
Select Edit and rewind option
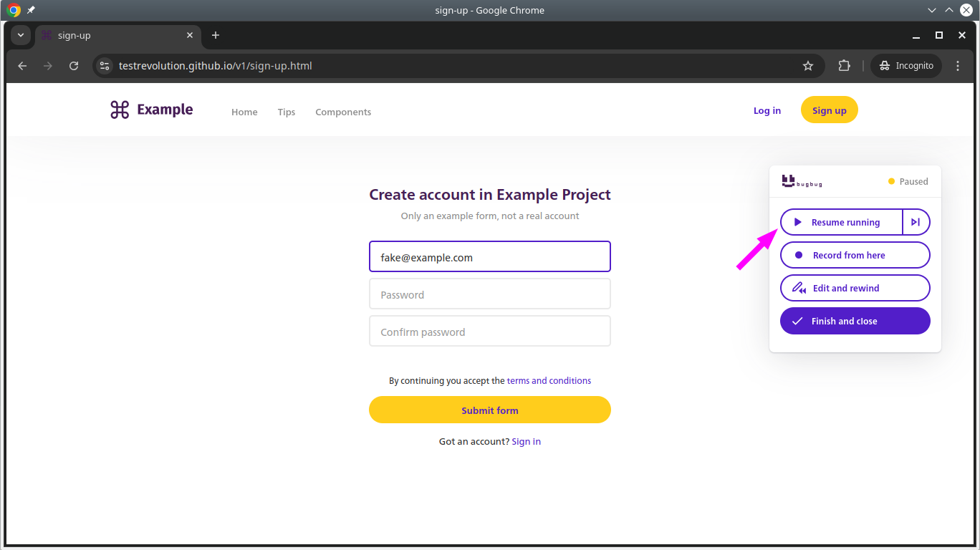click(x=855, y=288)
